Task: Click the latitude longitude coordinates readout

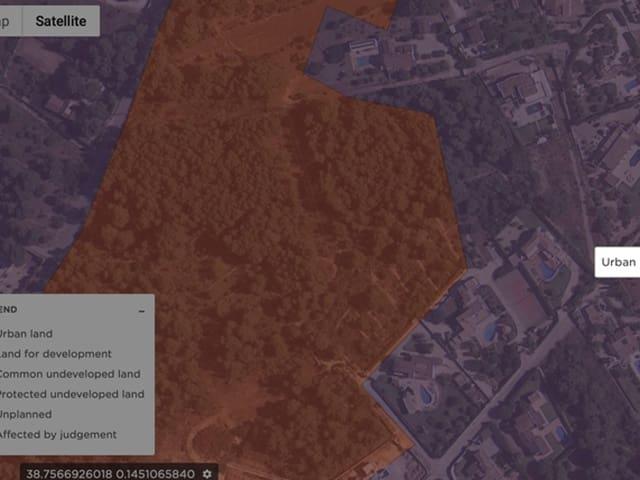Action: tap(110, 473)
